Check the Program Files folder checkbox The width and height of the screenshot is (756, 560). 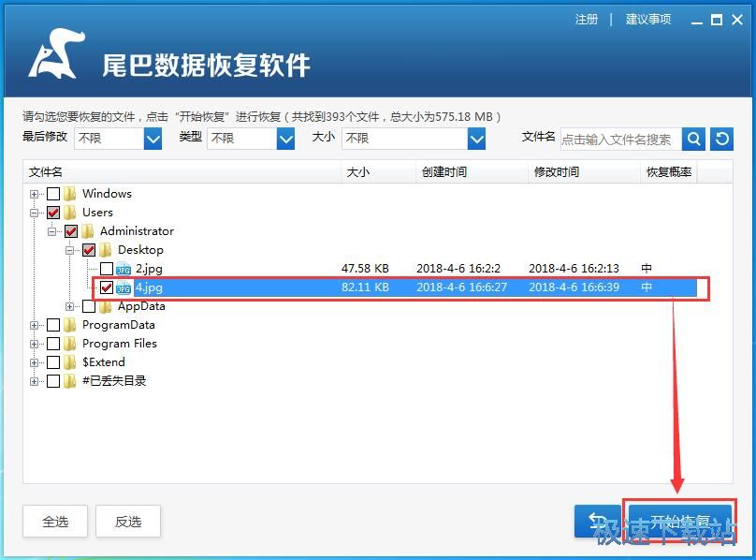(x=53, y=344)
